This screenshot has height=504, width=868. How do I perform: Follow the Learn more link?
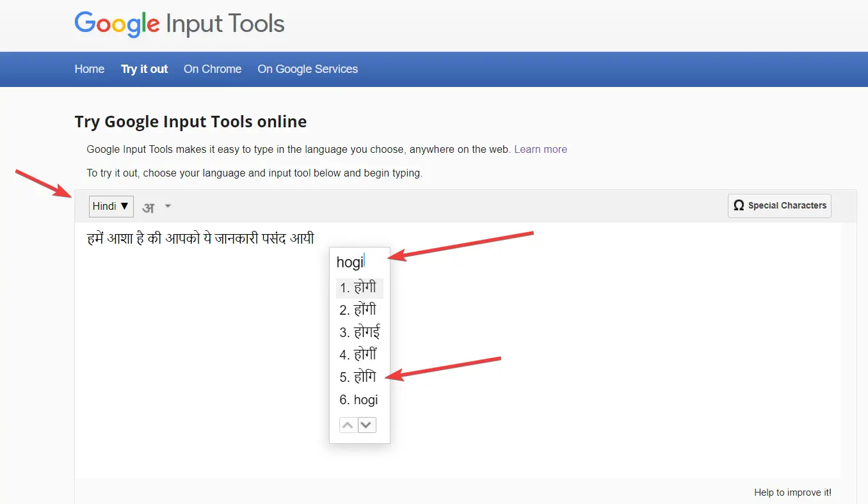(541, 149)
